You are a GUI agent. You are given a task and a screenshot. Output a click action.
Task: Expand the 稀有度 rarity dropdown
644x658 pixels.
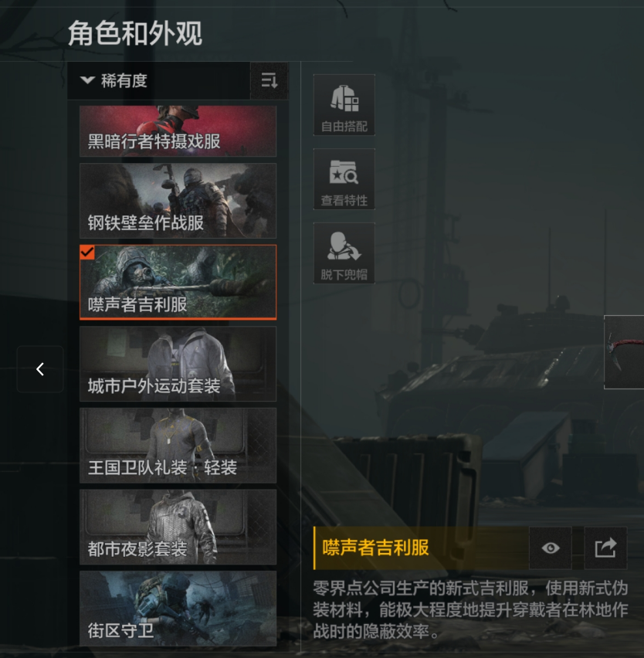(158, 80)
